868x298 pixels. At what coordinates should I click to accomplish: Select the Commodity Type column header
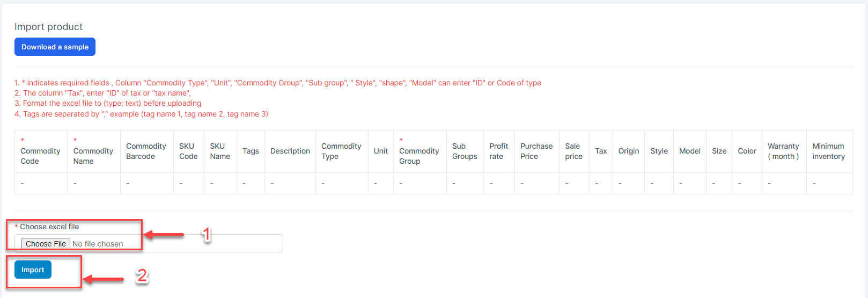click(x=341, y=151)
